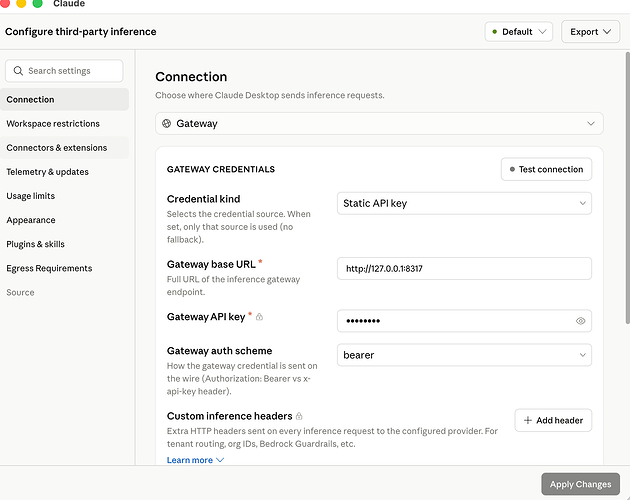Open Appearance settings
630x500 pixels.
pyautogui.click(x=64, y=220)
